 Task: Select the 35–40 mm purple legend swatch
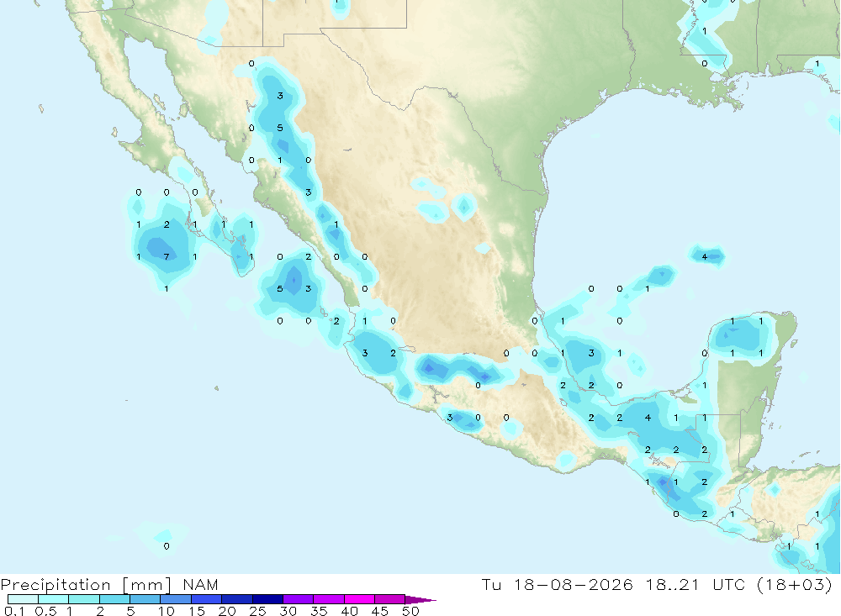(328, 599)
